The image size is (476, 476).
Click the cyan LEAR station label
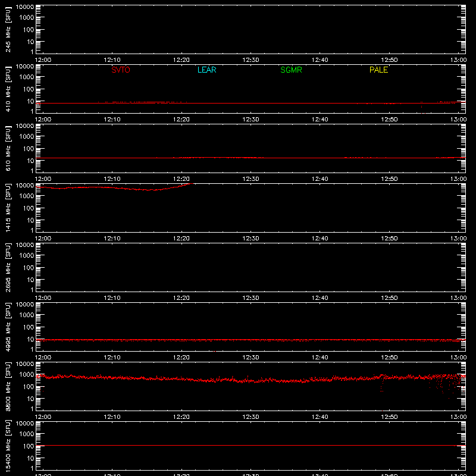click(x=206, y=70)
